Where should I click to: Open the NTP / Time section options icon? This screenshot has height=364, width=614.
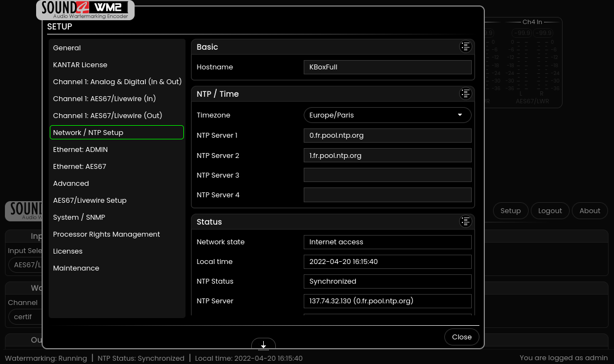pos(465,93)
